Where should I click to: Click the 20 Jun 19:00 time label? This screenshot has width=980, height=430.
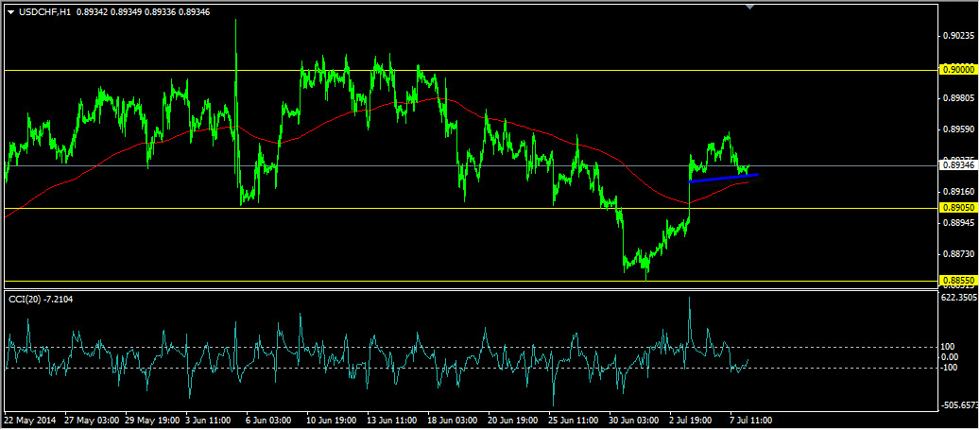[x=513, y=421]
